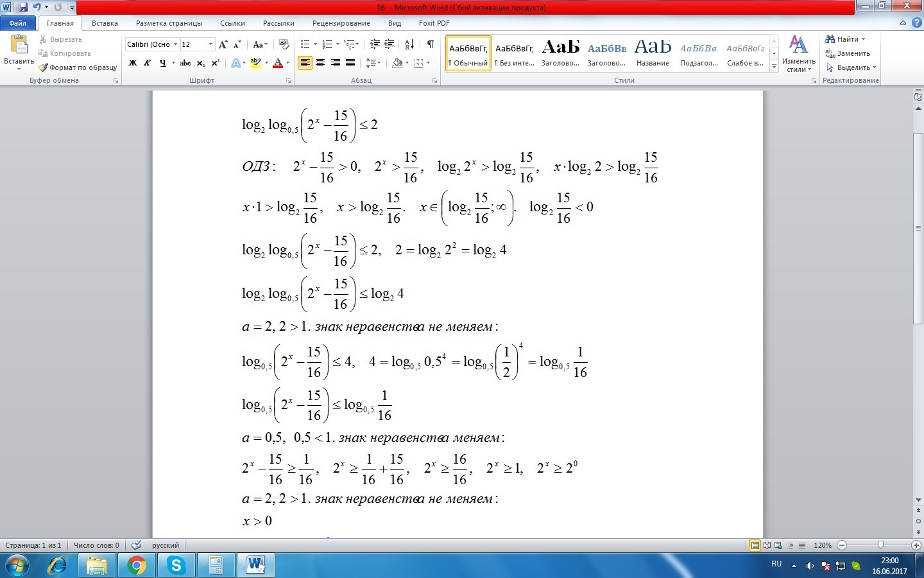Image resolution: width=924 pixels, height=578 pixels.
Task: Open the change case Aa dropdown
Action: point(260,44)
